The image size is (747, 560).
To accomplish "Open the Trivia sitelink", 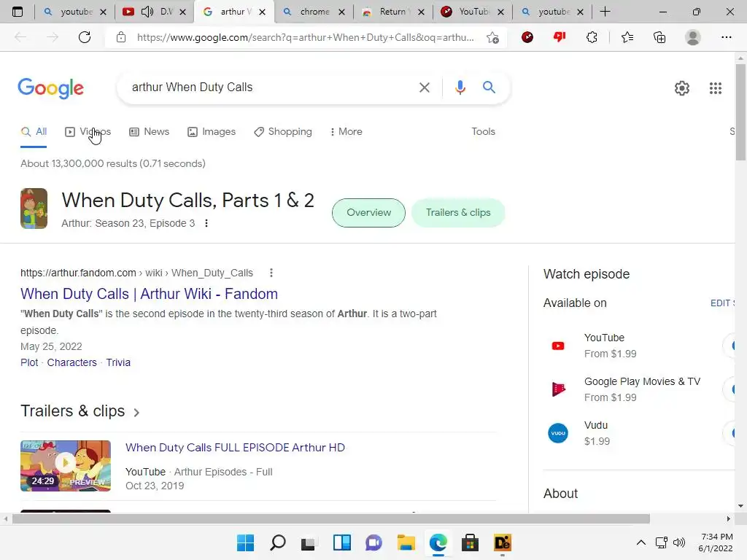I will point(118,363).
